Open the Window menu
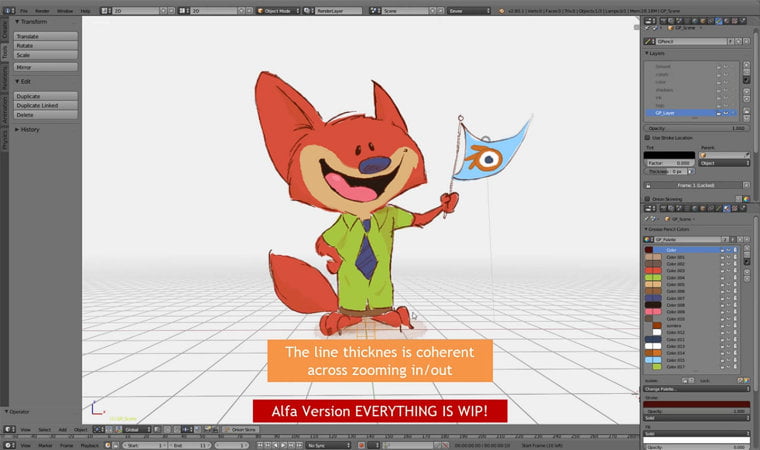The width and height of the screenshot is (760, 450). (x=65, y=11)
